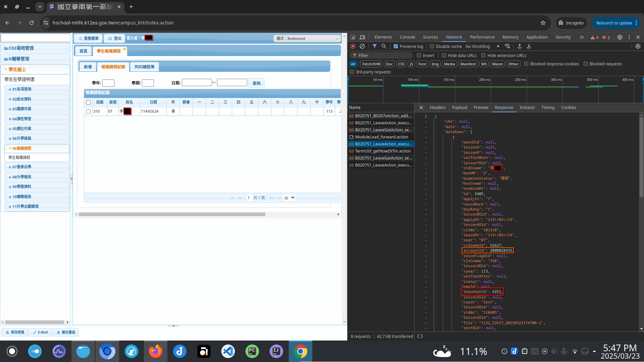Open a new browser tab
Image resolution: width=644 pixels, height=362 pixels.
pos(131,7)
